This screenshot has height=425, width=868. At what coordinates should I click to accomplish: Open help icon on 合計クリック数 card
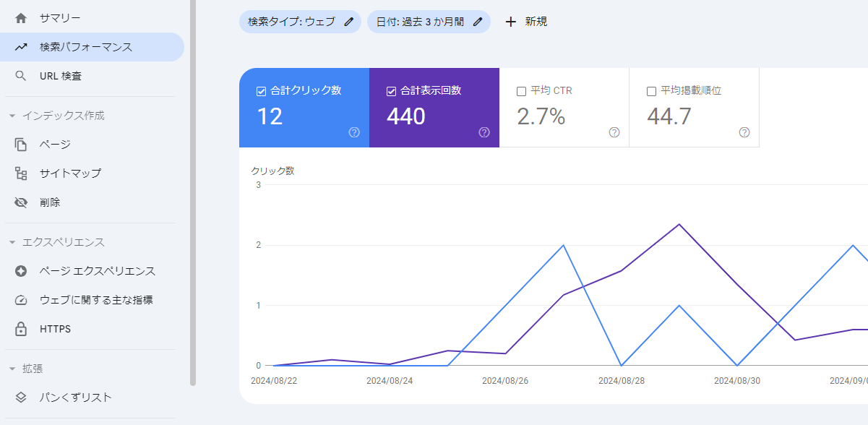click(354, 132)
